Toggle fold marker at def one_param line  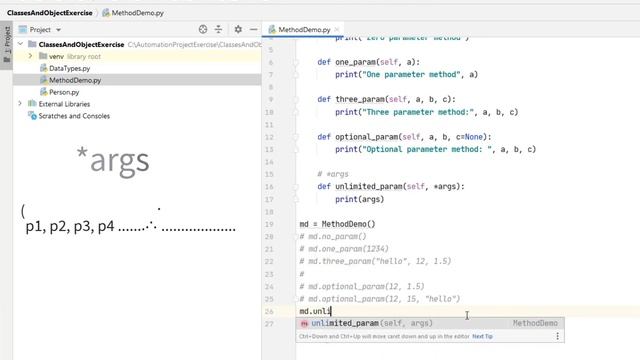(x=296, y=62)
